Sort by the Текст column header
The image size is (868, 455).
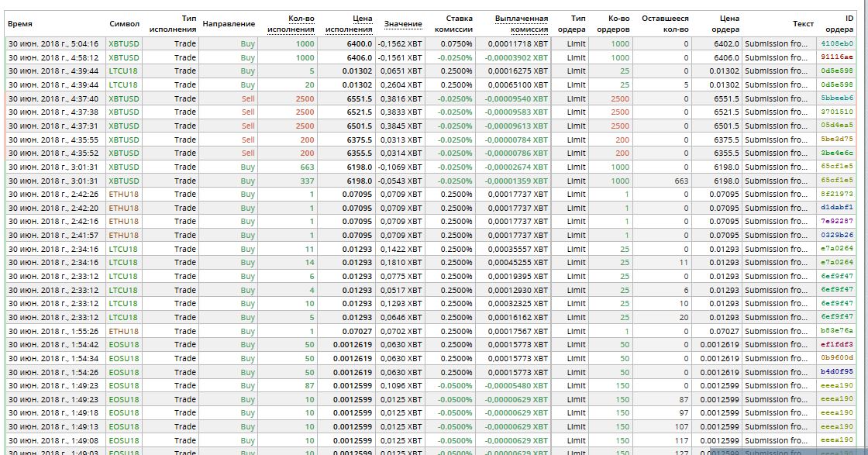tap(803, 24)
